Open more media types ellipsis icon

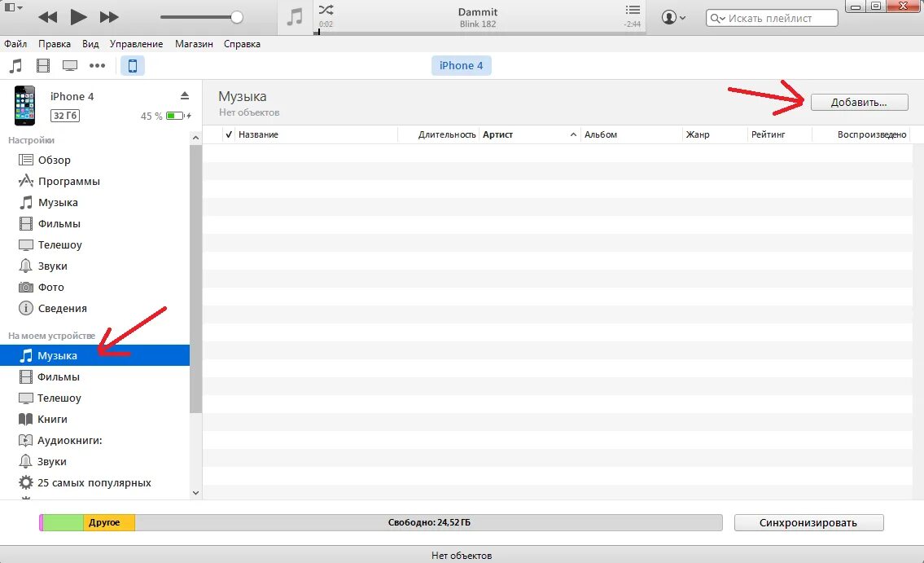97,65
